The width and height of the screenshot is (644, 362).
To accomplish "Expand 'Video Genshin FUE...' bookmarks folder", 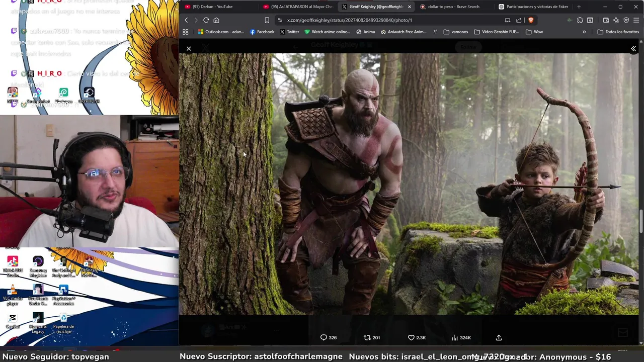I will [497, 32].
